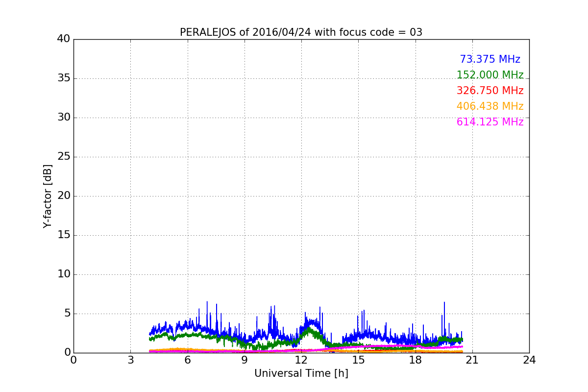
Task: Click the y-axis tick value 30
Action: [64, 117]
